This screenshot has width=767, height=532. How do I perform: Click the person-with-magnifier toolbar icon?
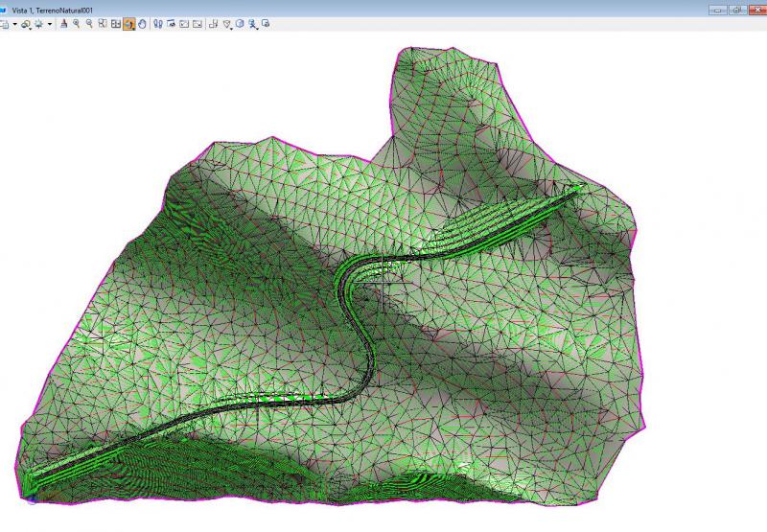(x=253, y=24)
